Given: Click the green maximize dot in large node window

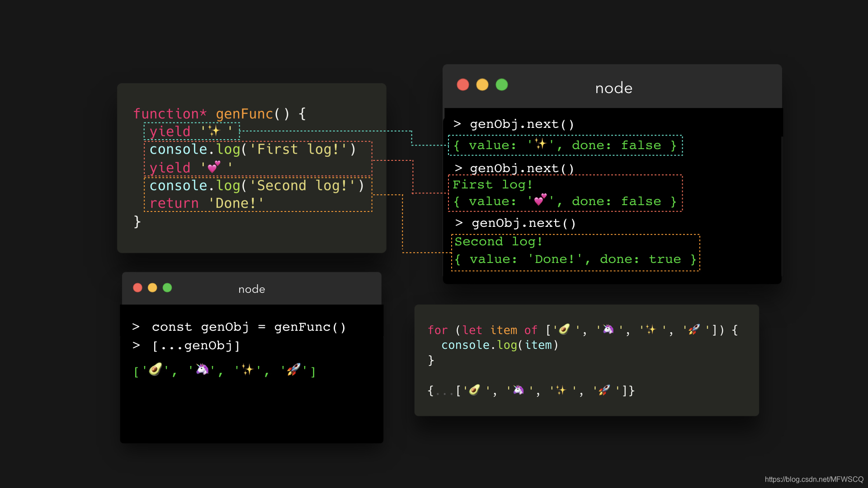Looking at the screenshot, I should (x=502, y=85).
